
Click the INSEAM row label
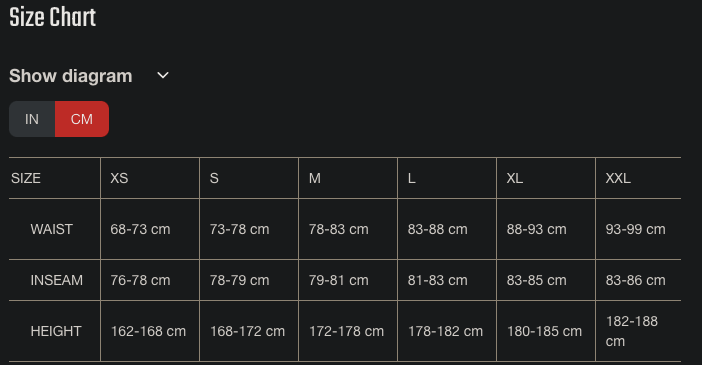[56, 280]
